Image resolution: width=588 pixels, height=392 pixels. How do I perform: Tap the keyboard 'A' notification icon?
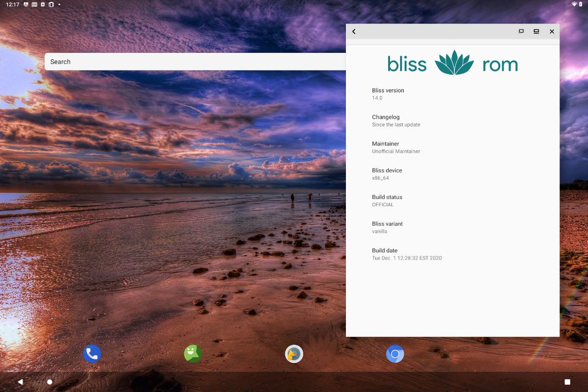pyautogui.click(x=43, y=4)
